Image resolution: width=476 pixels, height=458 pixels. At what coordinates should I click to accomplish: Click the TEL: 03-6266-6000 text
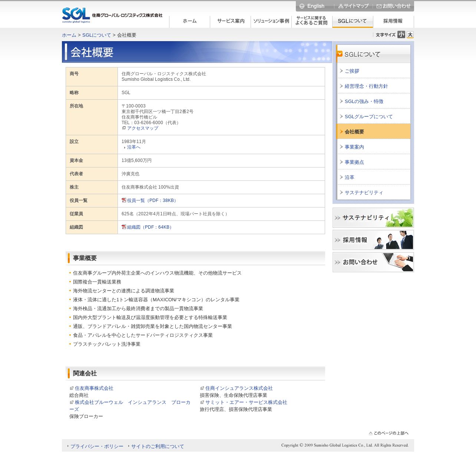[x=151, y=123]
